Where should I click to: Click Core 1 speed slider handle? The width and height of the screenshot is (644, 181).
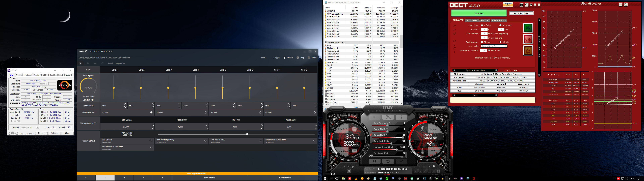[x=114, y=88]
